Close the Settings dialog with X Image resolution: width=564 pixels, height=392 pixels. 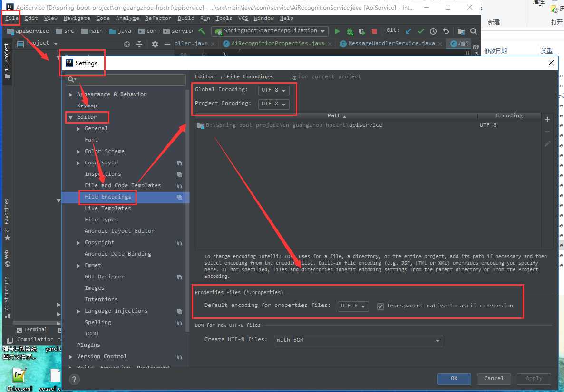[x=551, y=63]
